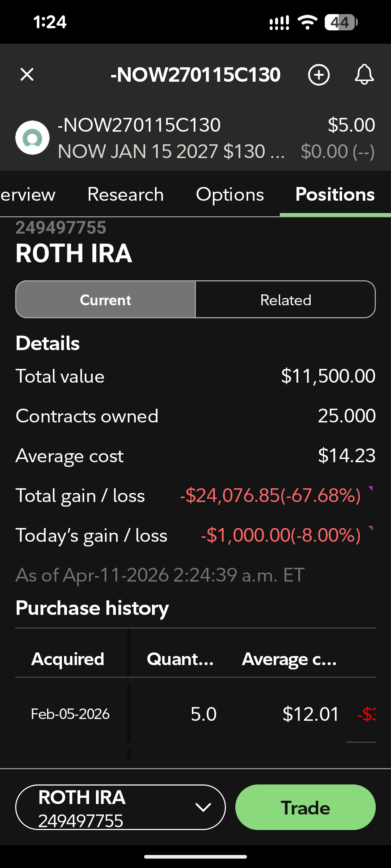
Task: Open the Research tab
Action: point(126,195)
